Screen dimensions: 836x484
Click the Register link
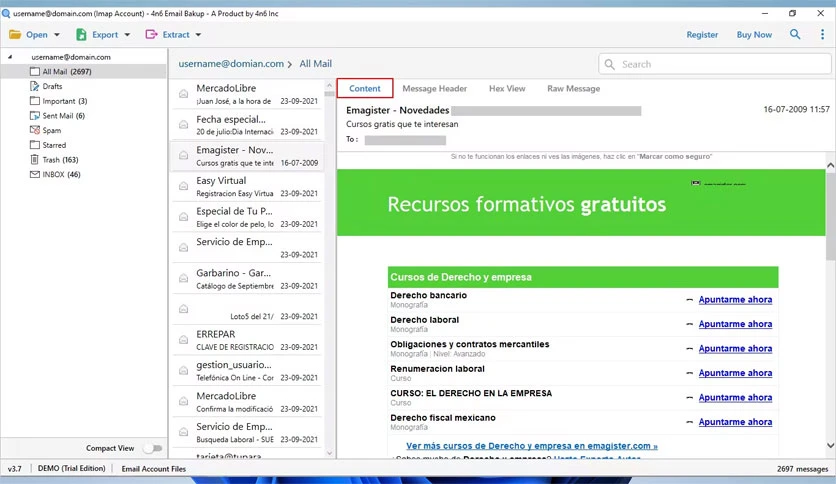702,35
